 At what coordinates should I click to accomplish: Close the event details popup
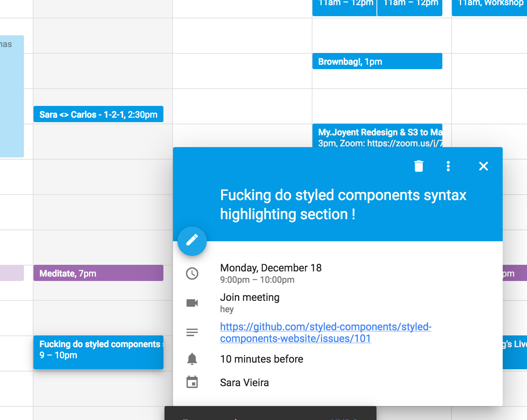483,166
